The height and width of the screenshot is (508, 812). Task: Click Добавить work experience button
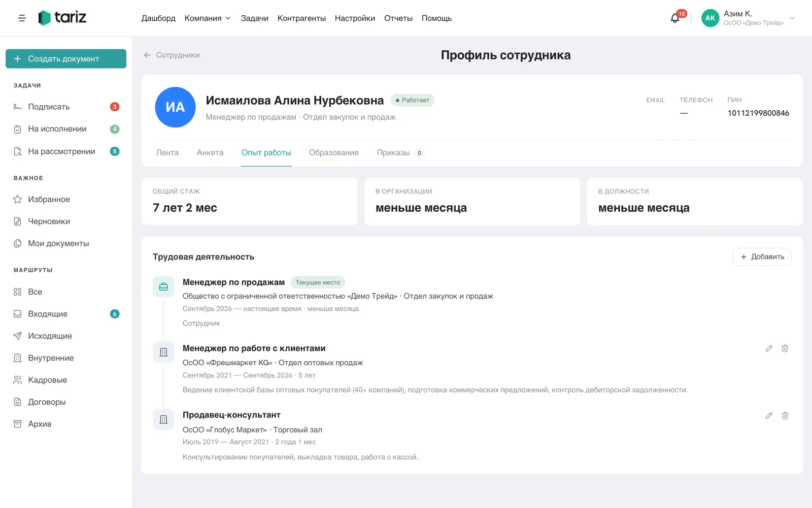762,257
